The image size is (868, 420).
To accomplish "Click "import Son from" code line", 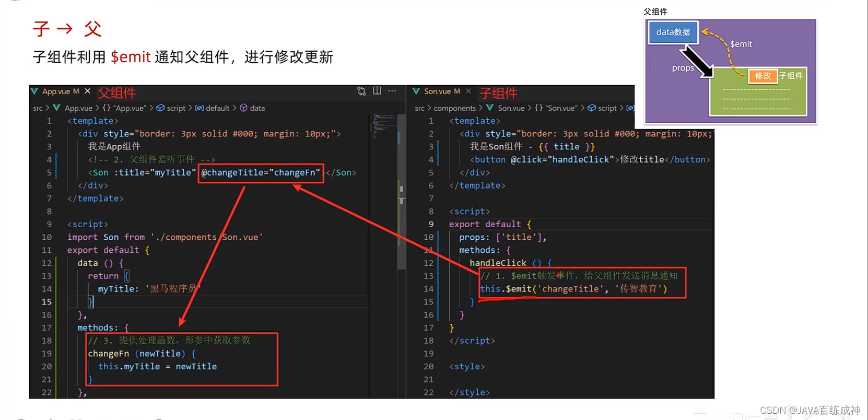I will (165, 237).
